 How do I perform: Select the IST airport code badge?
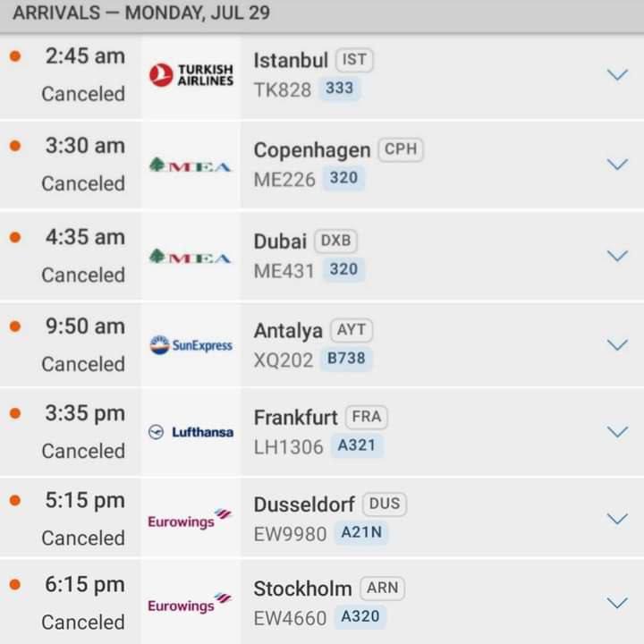354,60
